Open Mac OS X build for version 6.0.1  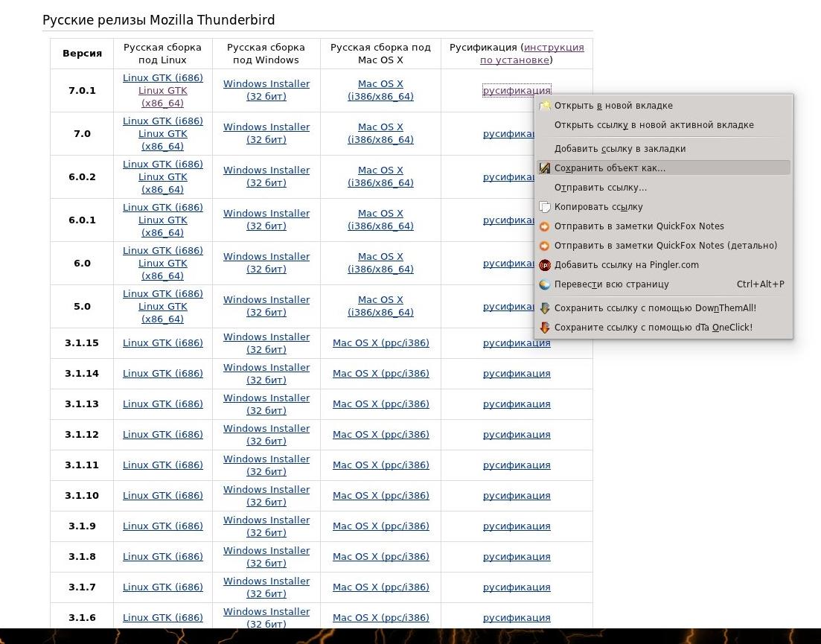click(x=380, y=220)
